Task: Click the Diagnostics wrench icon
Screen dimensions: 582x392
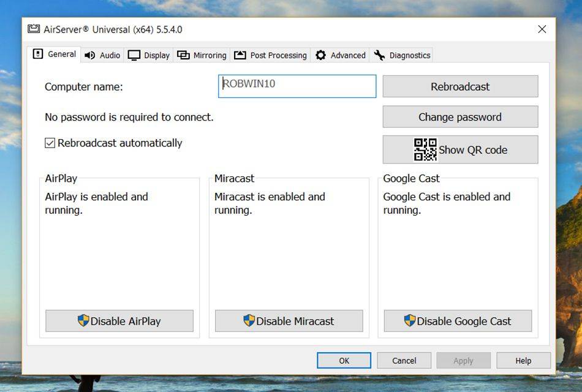Action: [379, 55]
